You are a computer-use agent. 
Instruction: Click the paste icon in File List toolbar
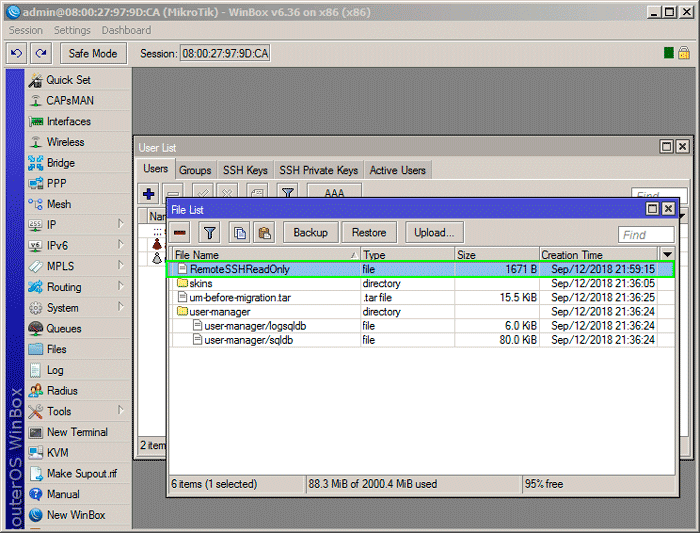(x=263, y=232)
